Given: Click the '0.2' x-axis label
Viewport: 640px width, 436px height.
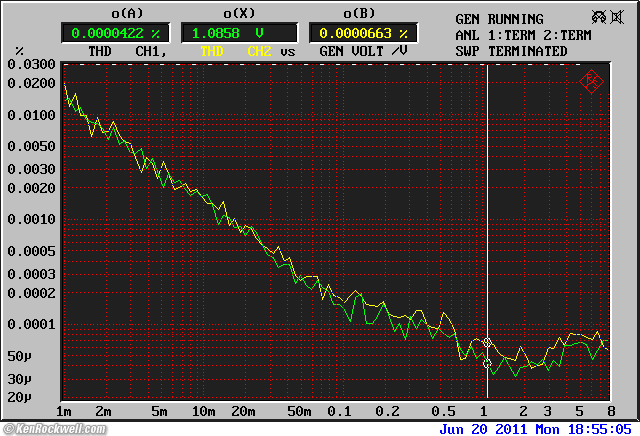Looking at the screenshot, I should pyautogui.click(x=387, y=411).
